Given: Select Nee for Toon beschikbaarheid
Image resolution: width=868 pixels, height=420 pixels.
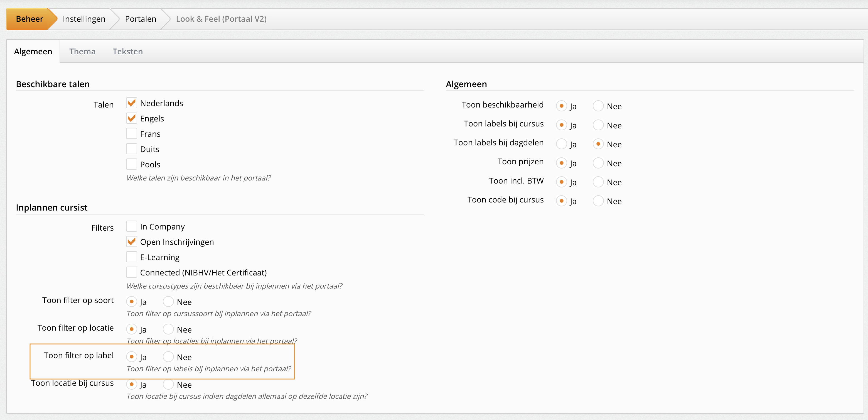Looking at the screenshot, I should 598,106.
